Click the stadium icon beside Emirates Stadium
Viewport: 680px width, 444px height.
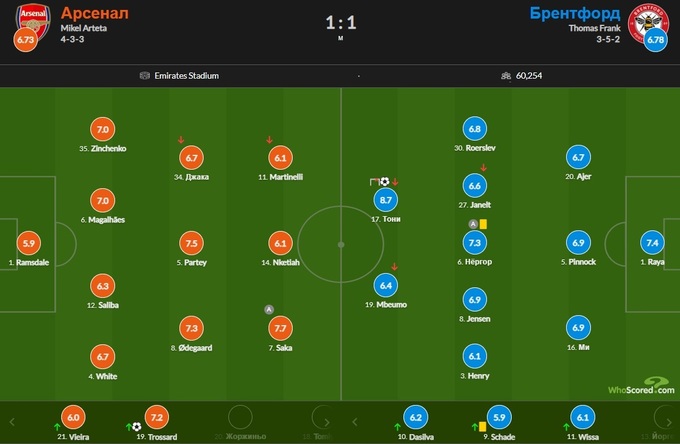pos(145,75)
